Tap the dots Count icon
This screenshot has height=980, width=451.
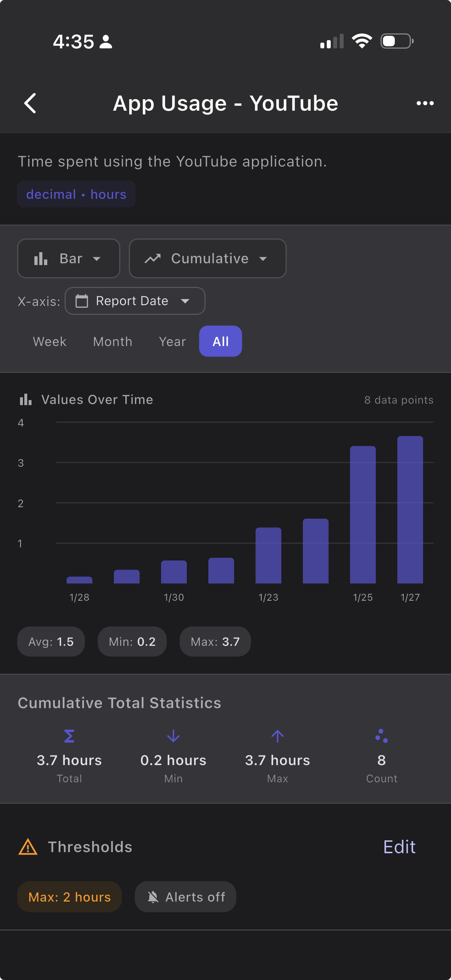[x=382, y=736]
